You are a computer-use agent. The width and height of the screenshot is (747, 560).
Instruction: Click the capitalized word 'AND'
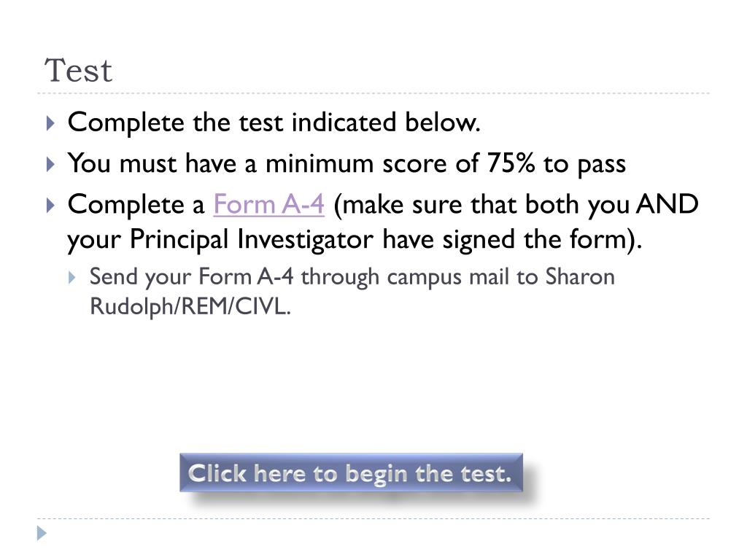pyautogui.click(x=667, y=204)
